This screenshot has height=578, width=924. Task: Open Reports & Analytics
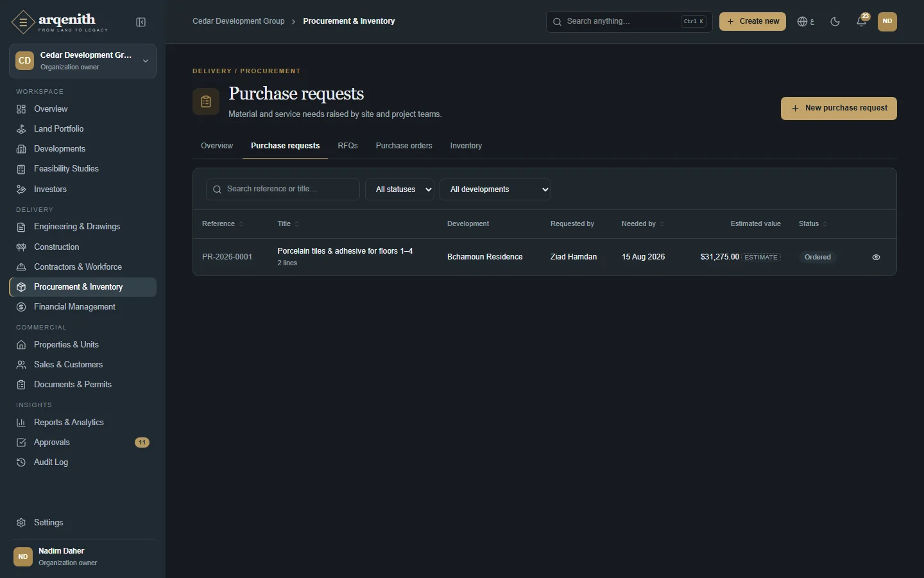tap(83, 423)
